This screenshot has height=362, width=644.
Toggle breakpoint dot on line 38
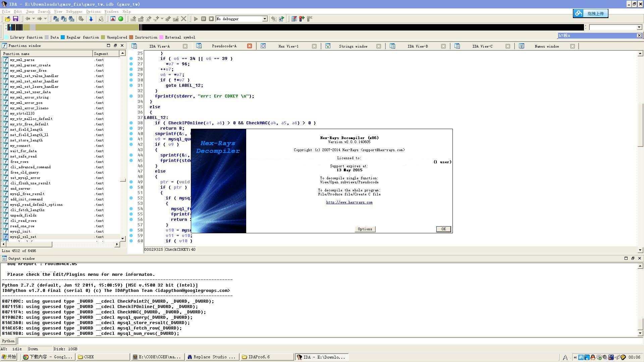[x=131, y=123]
